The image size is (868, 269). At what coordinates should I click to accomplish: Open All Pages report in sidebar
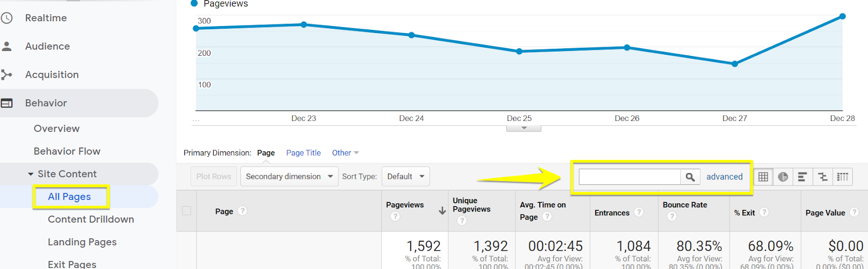pyautogui.click(x=69, y=197)
